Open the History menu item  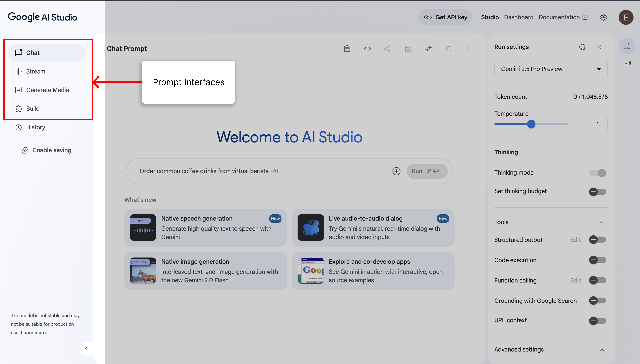[x=47, y=127]
